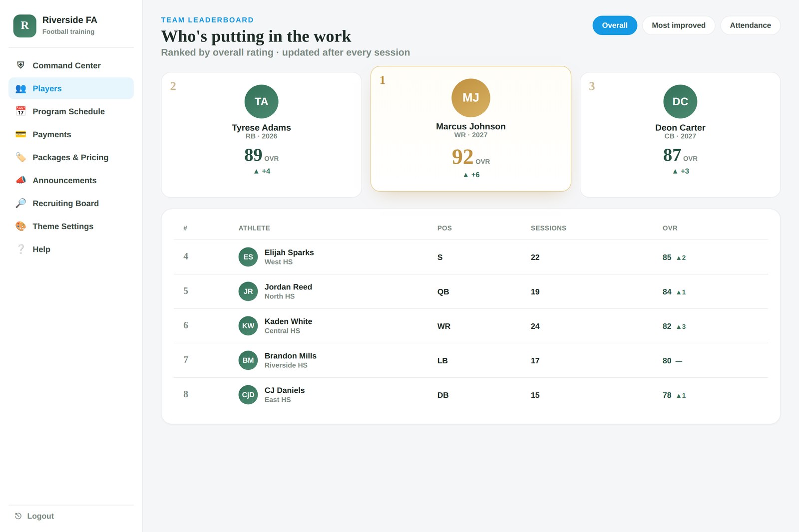Open Program Schedule menu item
The width and height of the screenshot is (799, 532).
[71, 111]
